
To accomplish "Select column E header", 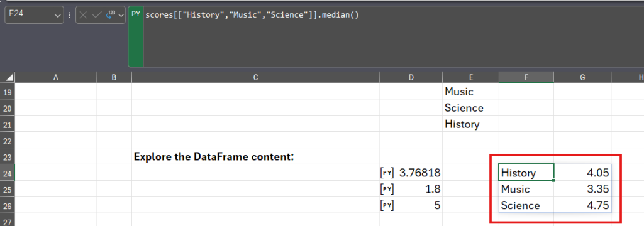I will pyautogui.click(x=470, y=77).
